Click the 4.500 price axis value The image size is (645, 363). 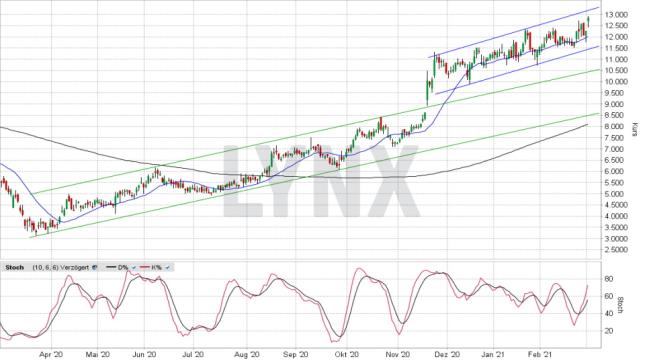tap(616, 205)
